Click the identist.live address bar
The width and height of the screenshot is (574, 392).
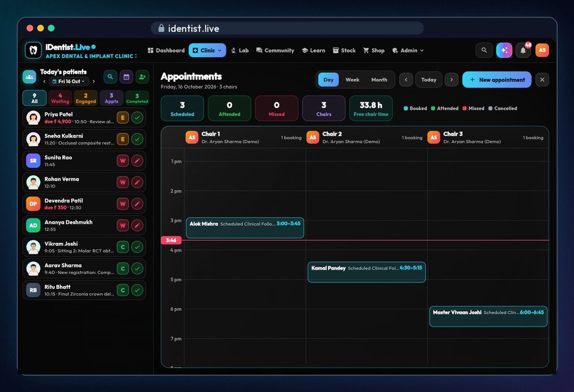(x=287, y=28)
